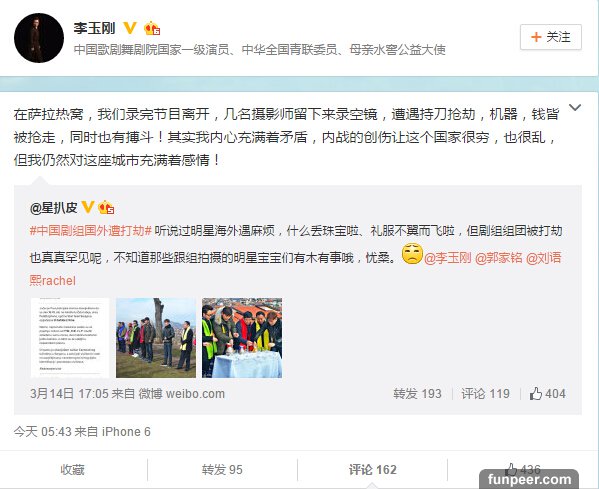Open the thumbnail of people at table
The height and width of the screenshot is (489, 599).
[242, 338]
